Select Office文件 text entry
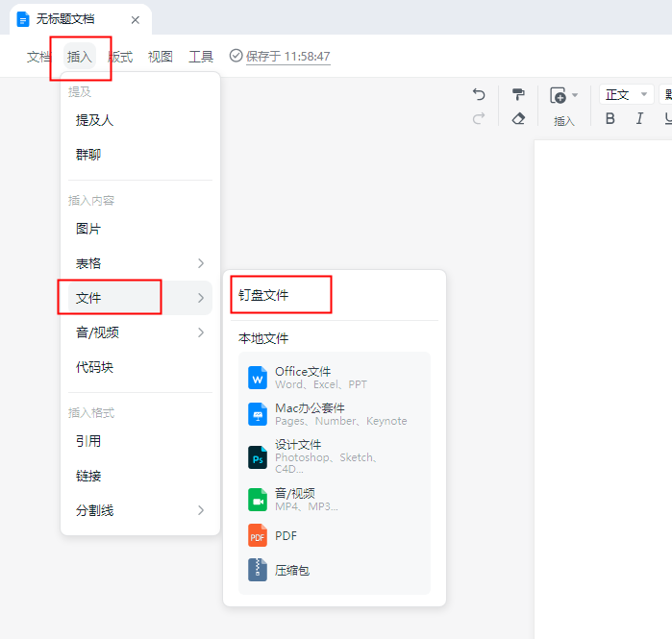Viewport: 672px width, 639px height. point(303,371)
